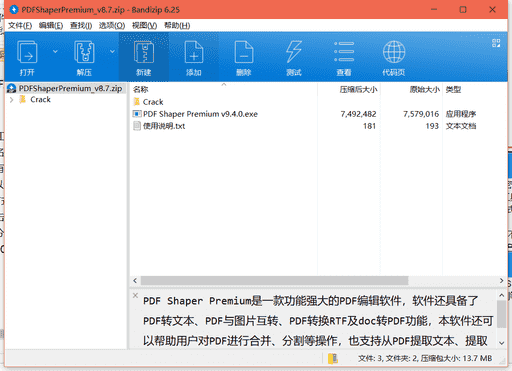Click the New archive (新建) icon

(x=144, y=52)
